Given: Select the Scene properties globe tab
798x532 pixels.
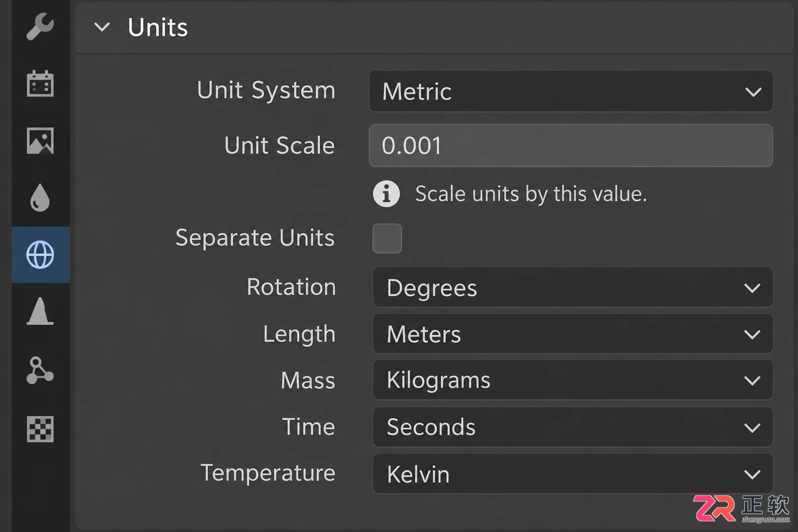Looking at the screenshot, I should [40, 255].
